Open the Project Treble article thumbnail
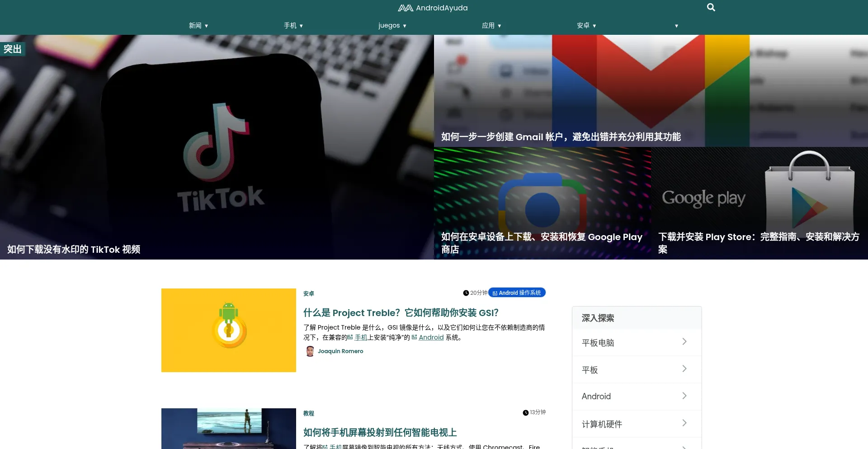Screen dimensions: 868x449 pyautogui.click(x=229, y=330)
